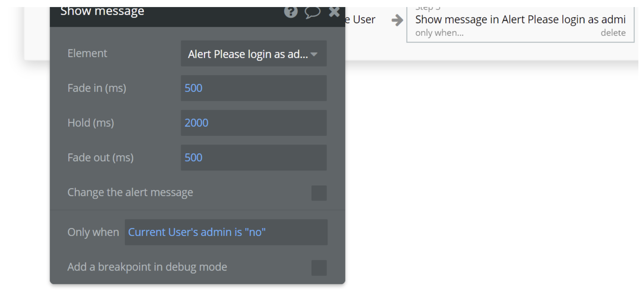Enable Change the alert message checkbox

tap(319, 193)
